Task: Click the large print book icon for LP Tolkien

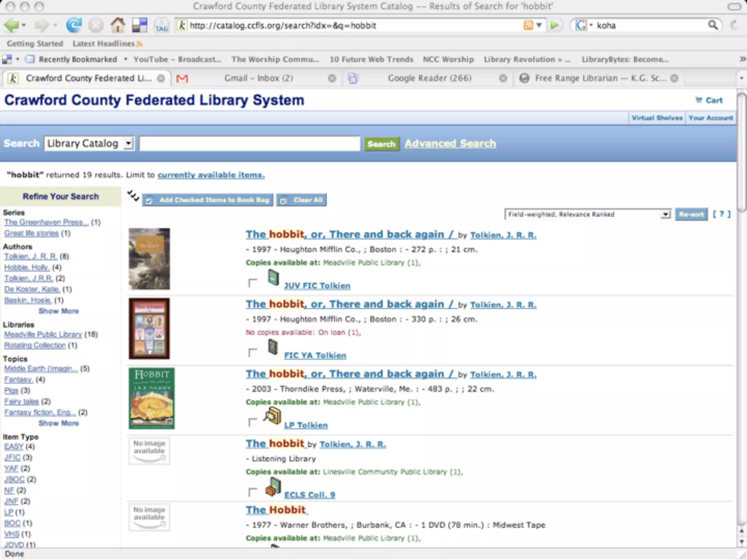Action: click(x=273, y=416)
